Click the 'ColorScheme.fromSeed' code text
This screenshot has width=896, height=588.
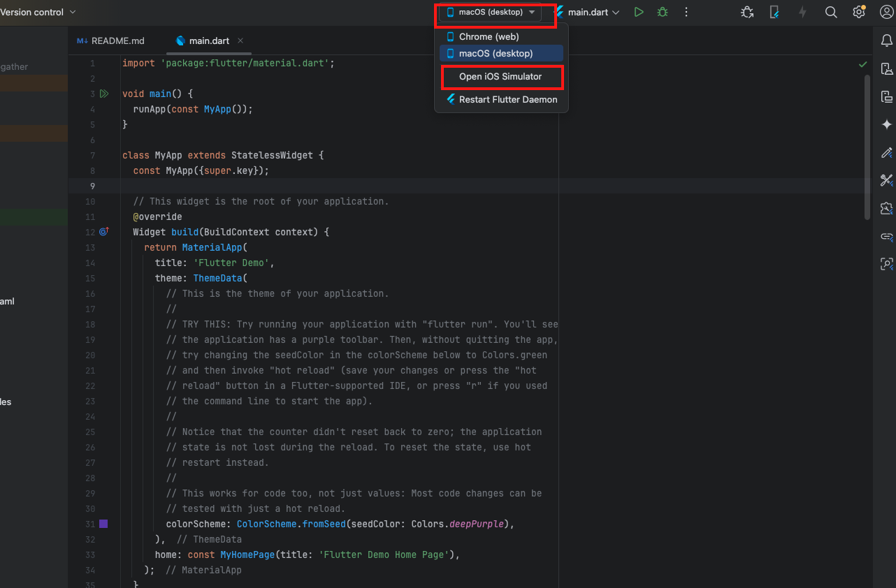coord(291,524)
